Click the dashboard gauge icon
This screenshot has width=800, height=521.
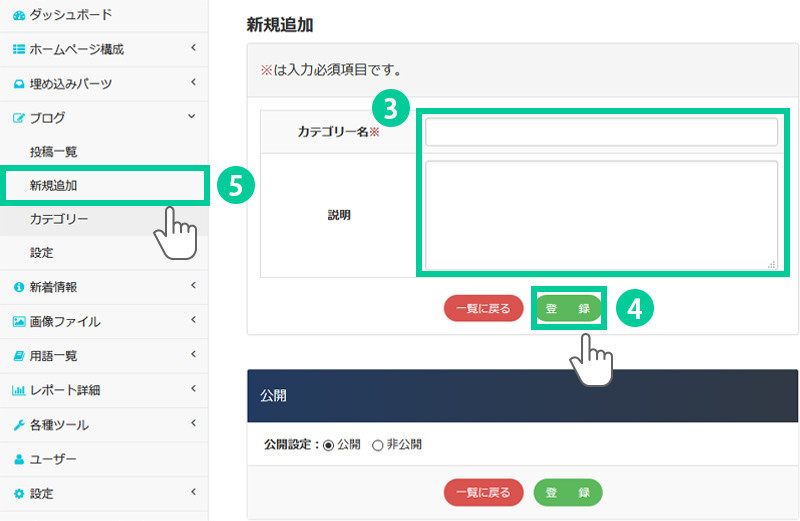[19, 15]
